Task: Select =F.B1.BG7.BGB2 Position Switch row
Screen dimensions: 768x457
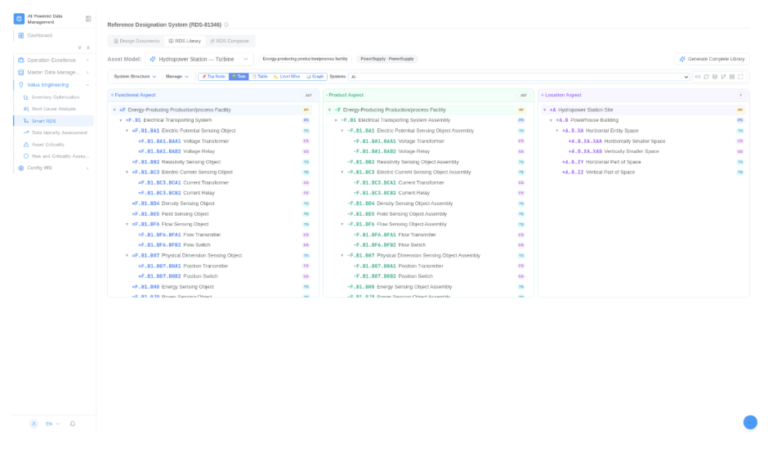Action: [213, 276]
